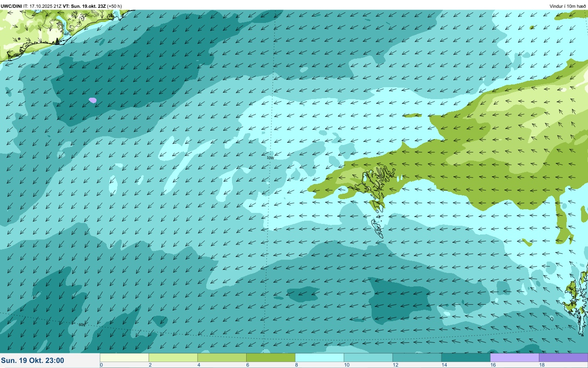Click the 'Sun. 19 Okt. 23:00' timestamp label
This screenshot has height=368, width=588.
tap(33, 361)
